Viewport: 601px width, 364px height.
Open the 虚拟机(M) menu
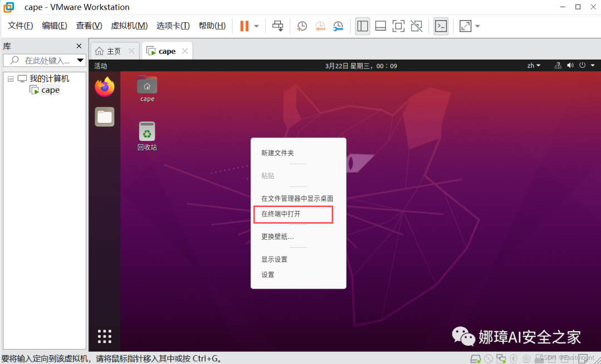pos(129,26)
